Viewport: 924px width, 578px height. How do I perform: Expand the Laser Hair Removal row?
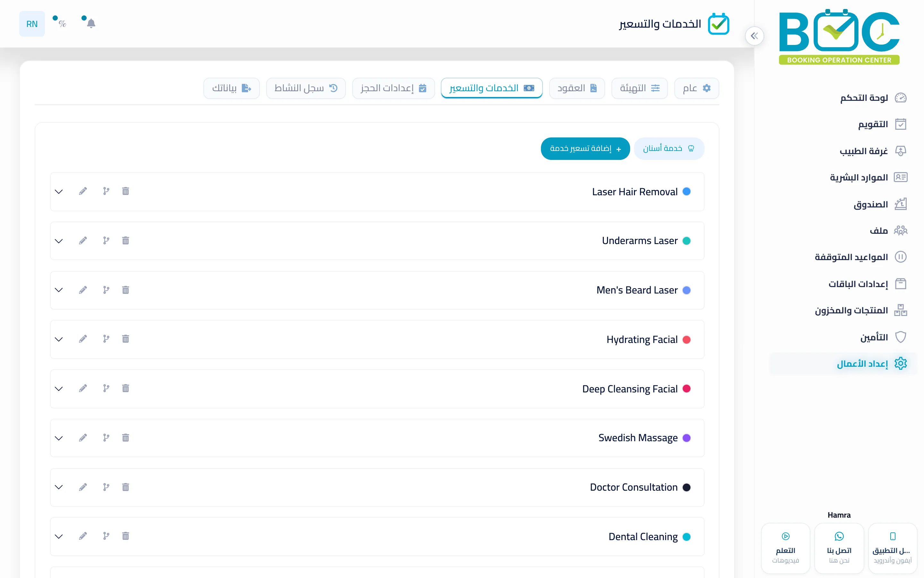coord(59,191)
